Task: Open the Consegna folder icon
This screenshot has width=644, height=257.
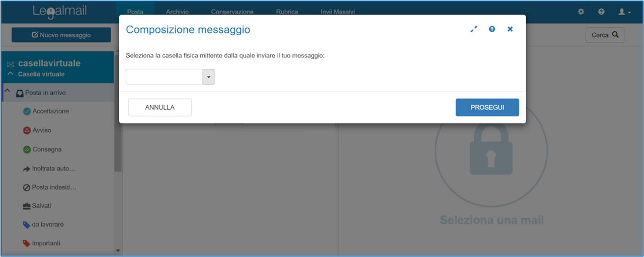Action: tap(27, 149)
